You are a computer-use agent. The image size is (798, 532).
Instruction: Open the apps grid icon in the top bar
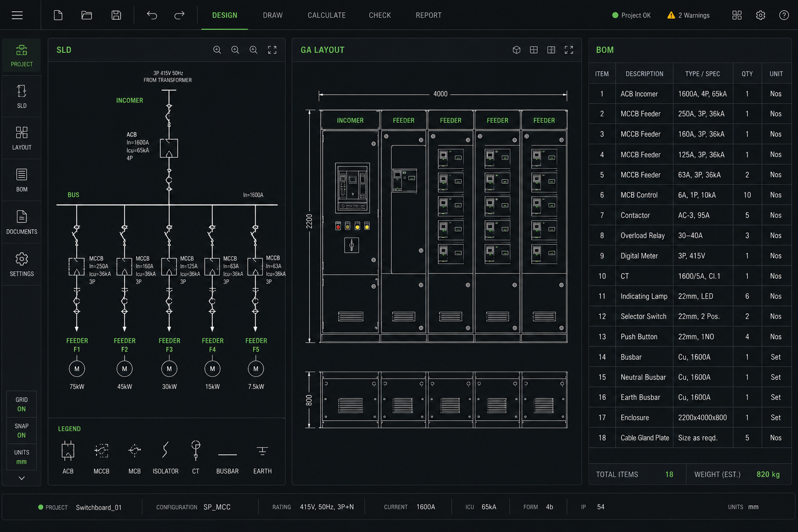pos(737,15)
